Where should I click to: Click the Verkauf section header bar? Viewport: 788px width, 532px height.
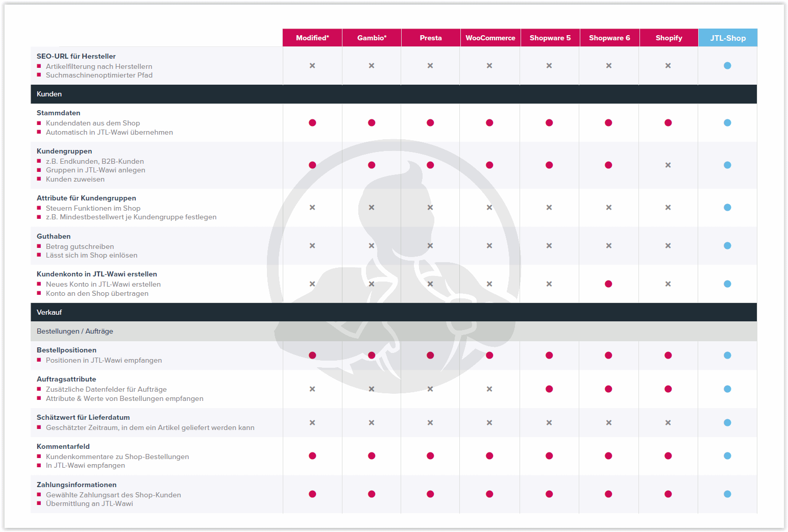pos(393,312)
